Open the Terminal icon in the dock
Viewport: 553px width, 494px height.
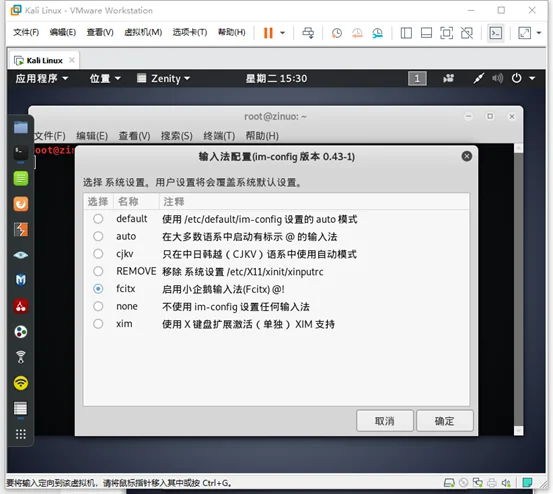click(21, 153)
